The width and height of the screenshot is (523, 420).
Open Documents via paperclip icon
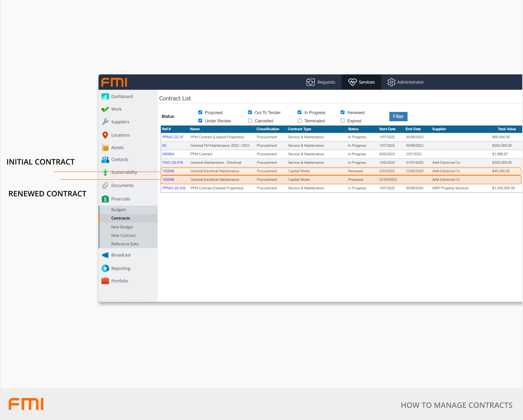105,186
